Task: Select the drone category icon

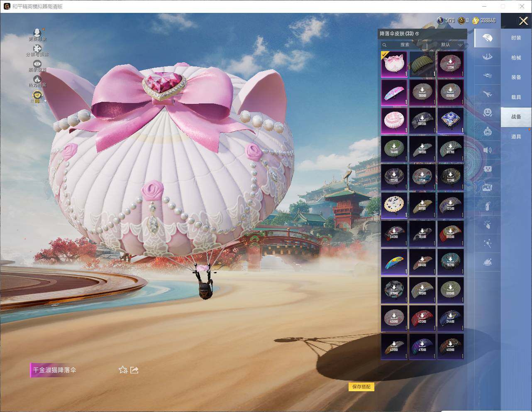Action: [488, 76]
